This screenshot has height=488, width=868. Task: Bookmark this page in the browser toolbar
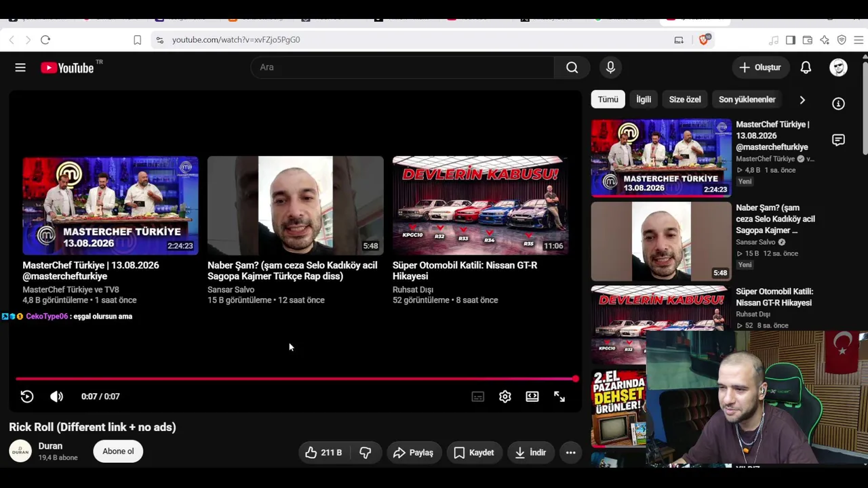click(x=137, y=40)
